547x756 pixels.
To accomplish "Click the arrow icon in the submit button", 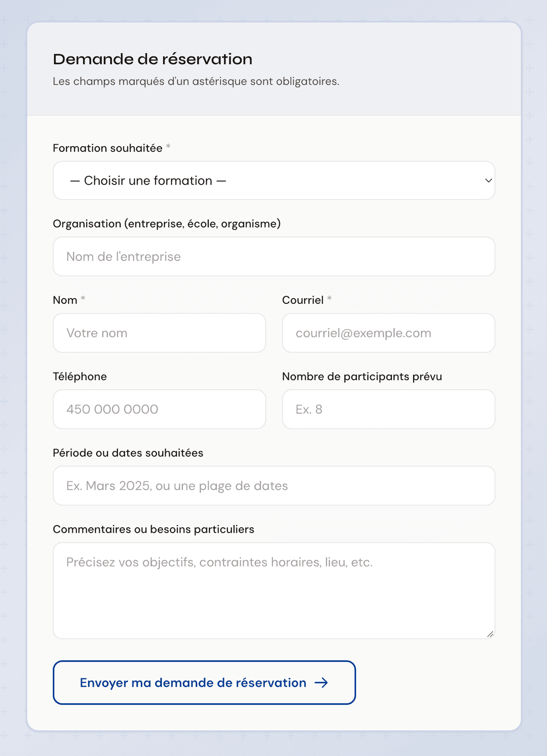I will click(321, 683).
